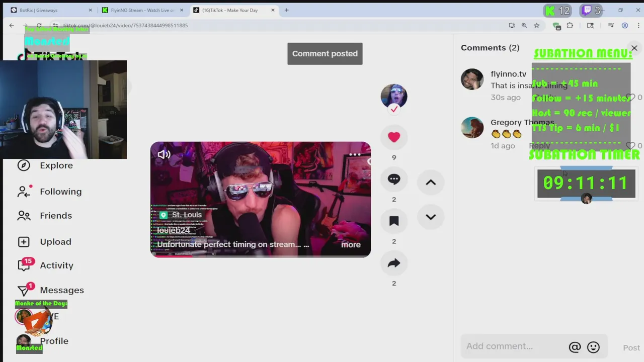The image size is (644, 362).
Task: Open St. Louis location tag
Action: 180,215
